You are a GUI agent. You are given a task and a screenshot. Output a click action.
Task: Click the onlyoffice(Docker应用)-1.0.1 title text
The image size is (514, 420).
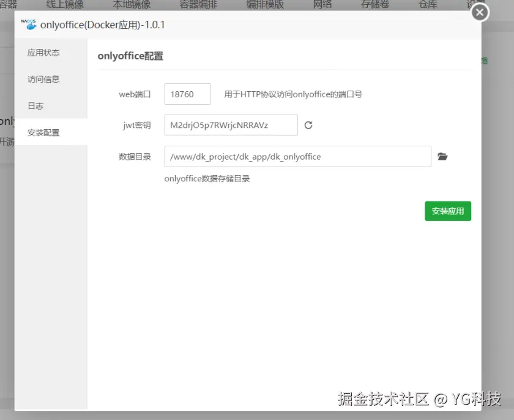pyautogui.click(x=103, y=25)
